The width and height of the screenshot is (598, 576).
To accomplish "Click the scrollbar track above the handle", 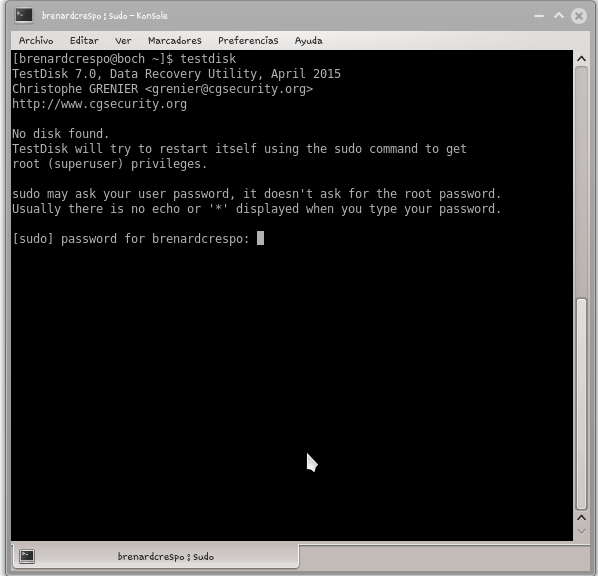I will [581, 182].
